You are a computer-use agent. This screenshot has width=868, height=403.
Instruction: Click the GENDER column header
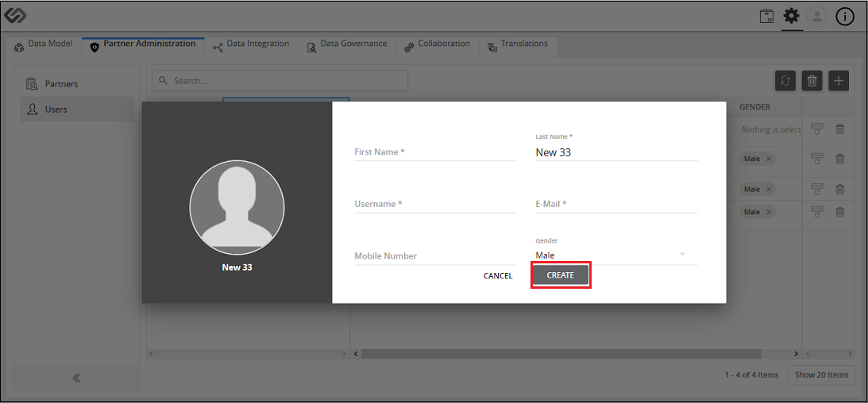754,107
